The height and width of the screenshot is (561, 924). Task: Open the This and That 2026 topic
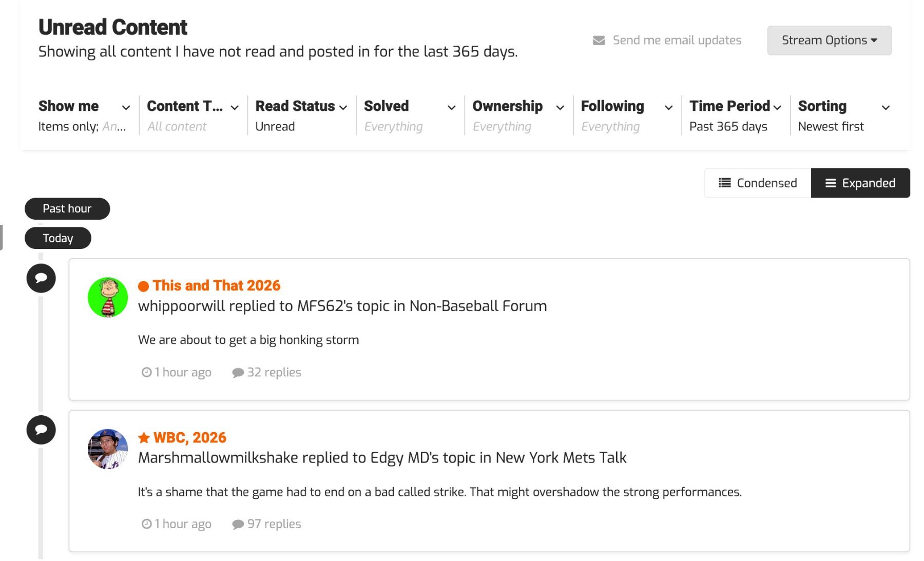pos(216,285)
